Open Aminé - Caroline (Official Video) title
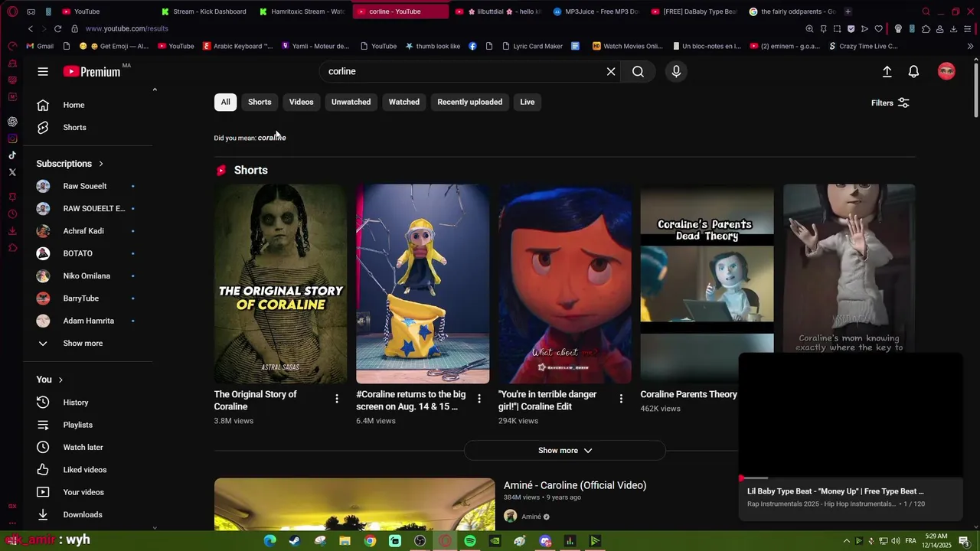 [x=575, y=485]
